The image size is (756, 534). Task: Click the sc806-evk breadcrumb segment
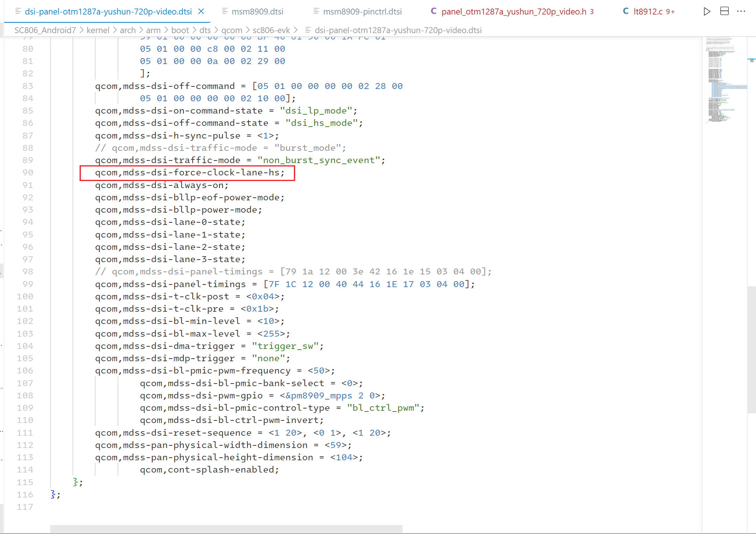pyautogui.click(x=271, y=30)
